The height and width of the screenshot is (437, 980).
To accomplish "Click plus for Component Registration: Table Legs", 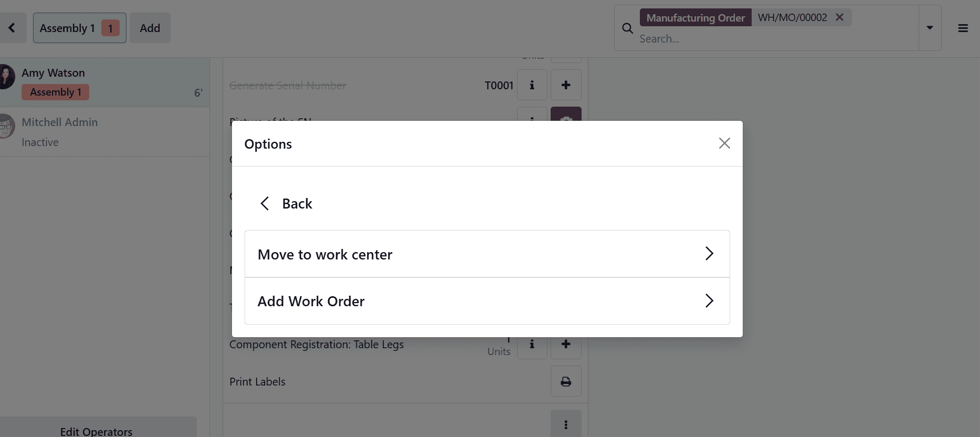I will pyautogui.click(x=566, y=344).
